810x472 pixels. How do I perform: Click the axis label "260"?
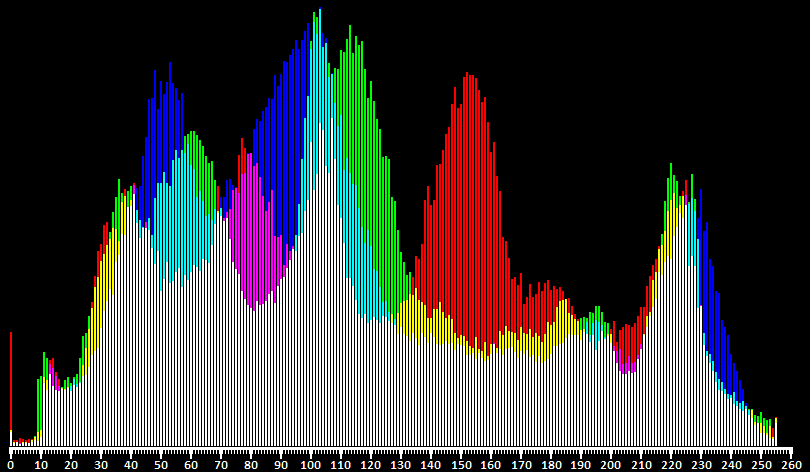click(x=791, y=464)
